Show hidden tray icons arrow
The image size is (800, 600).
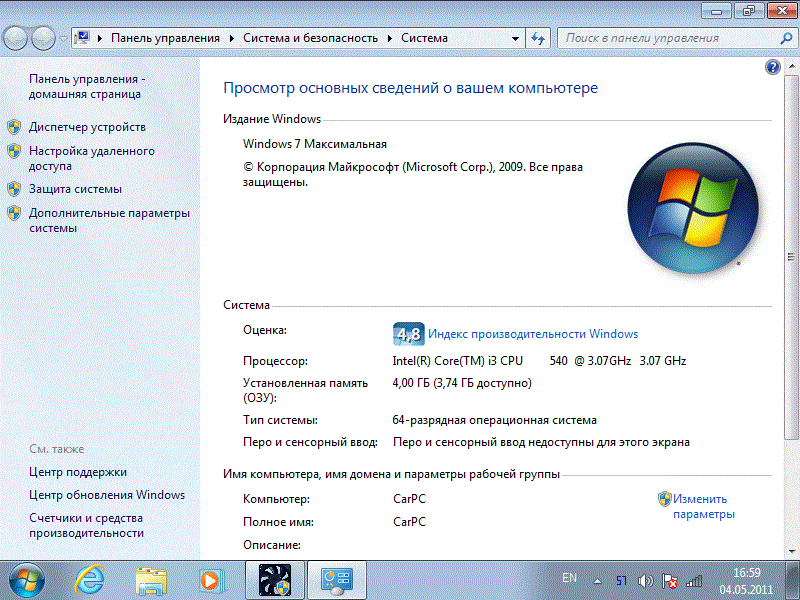[597, 580]
